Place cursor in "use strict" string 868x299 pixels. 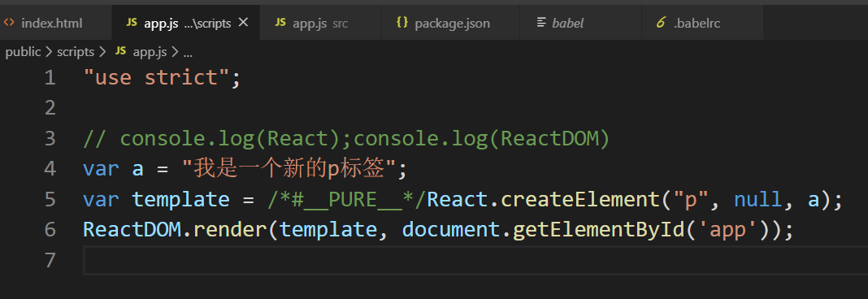(x=157, y=77)
